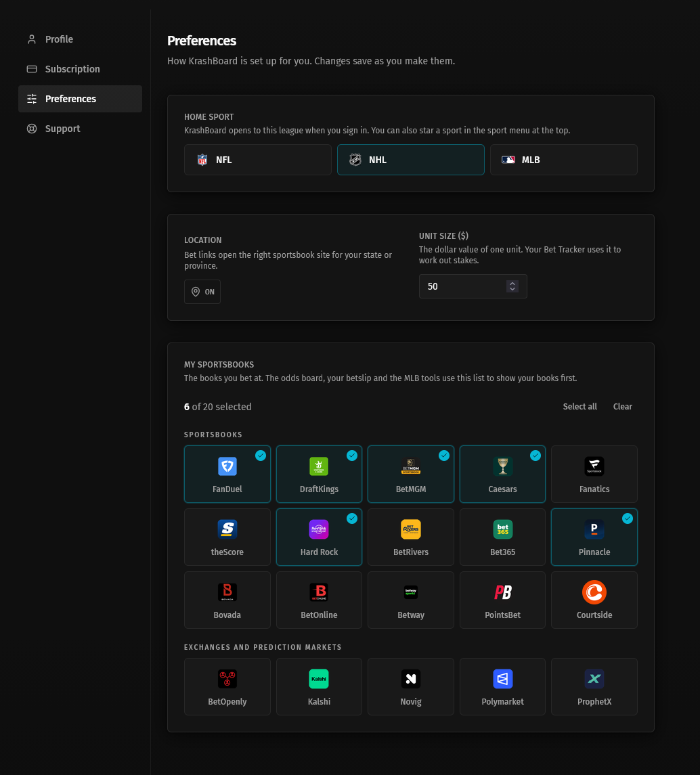Click the Pinnacle checkmark badge

[628, 518]
